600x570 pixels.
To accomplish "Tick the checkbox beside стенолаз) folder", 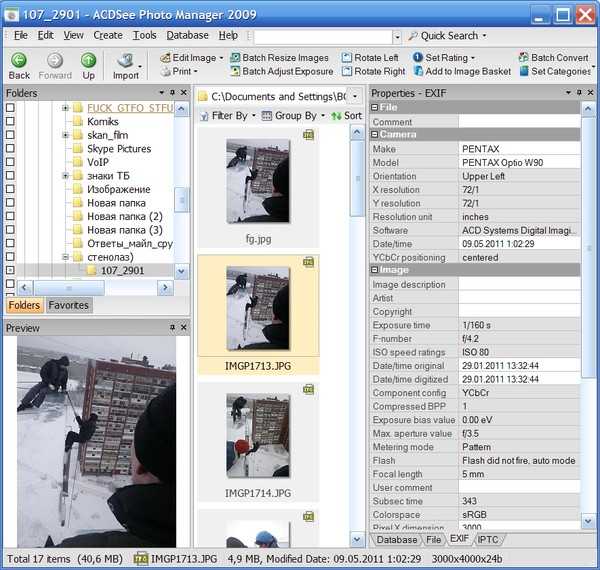I will click(10, 257).
